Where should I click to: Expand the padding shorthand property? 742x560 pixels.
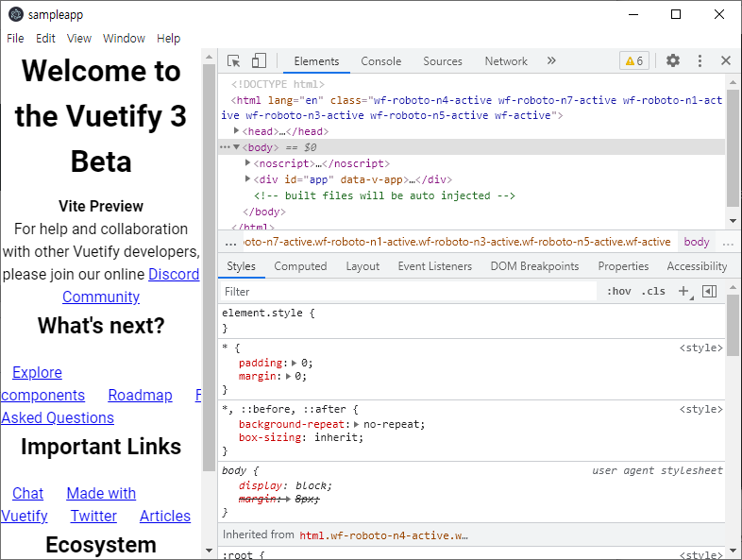294,363
